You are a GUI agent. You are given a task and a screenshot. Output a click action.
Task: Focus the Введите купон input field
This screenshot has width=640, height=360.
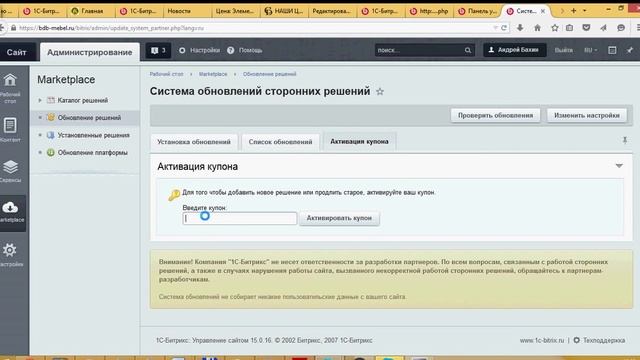click(240, 218)
